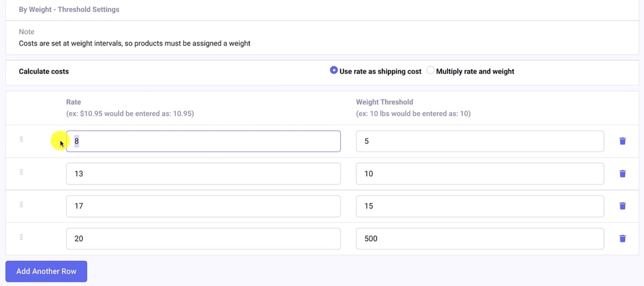
Task: Grab the drag handle of the last row
Action: tap(21, 237)
